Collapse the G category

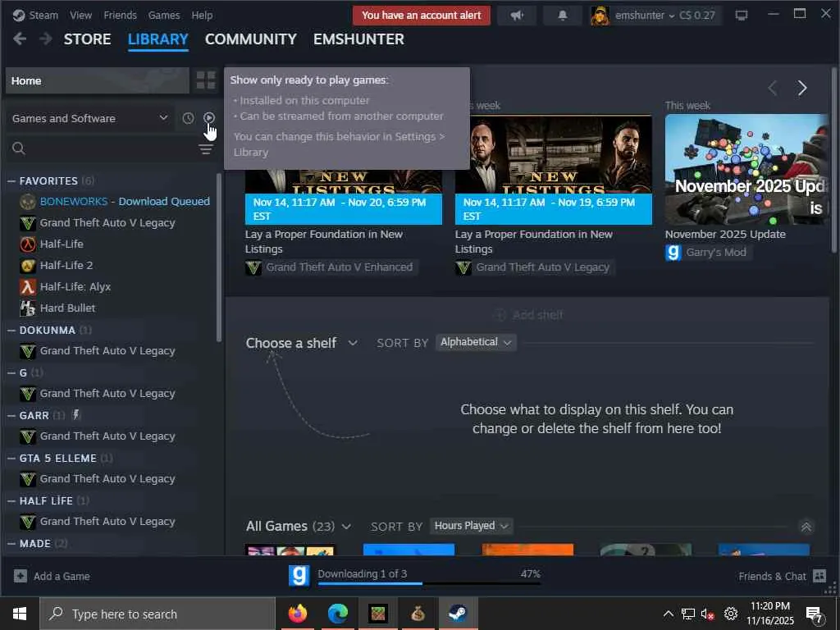[11, 373]
